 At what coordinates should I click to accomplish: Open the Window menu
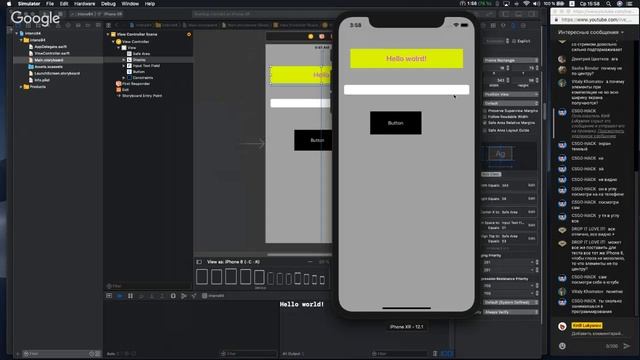pos(130,4)
